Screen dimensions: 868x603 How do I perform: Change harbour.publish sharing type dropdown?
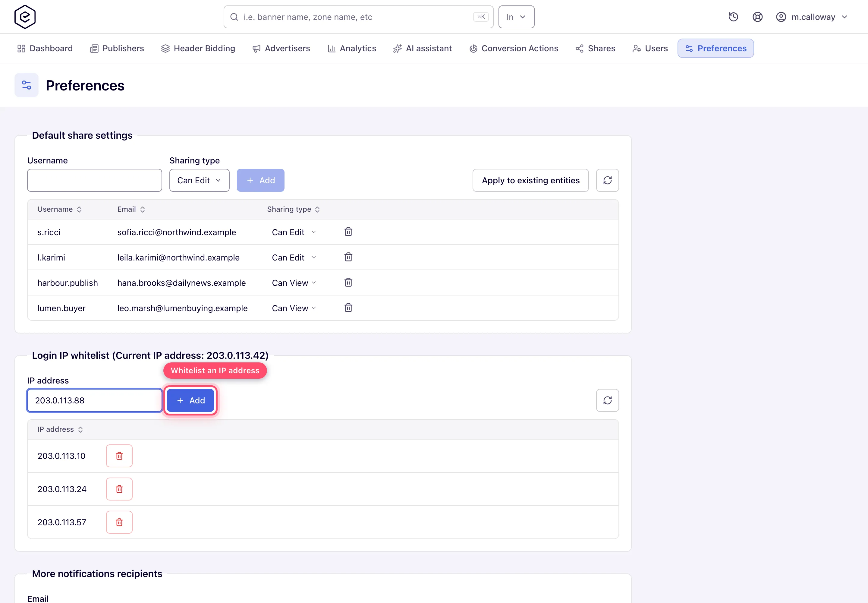[x=294, y=283]
